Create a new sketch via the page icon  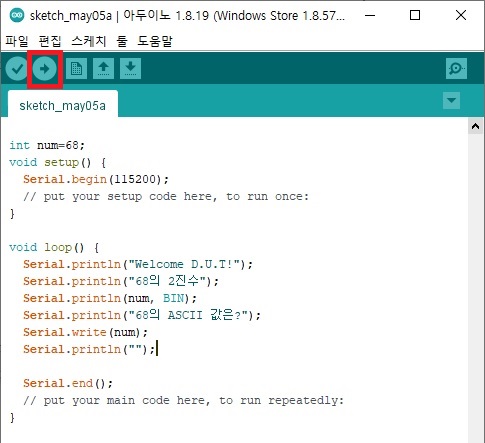tap(76, 69)
